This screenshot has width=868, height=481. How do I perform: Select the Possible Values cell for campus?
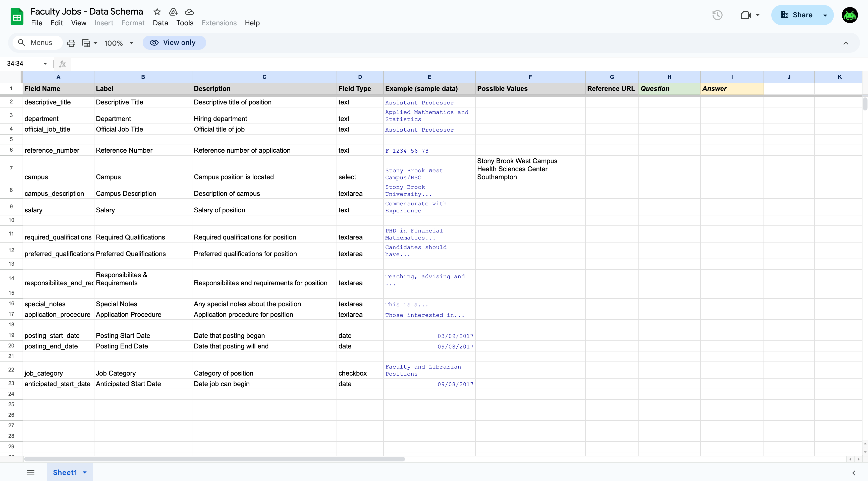tap(530, 169)
